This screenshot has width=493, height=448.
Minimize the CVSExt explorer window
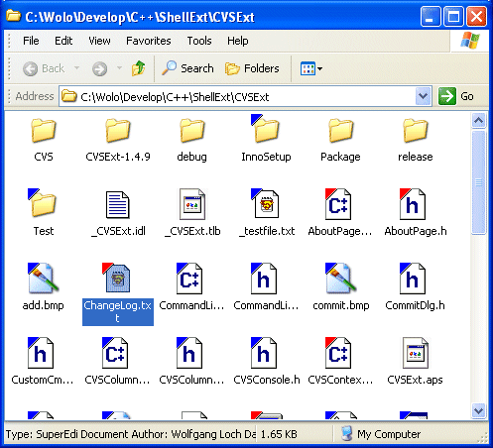pyautogui.click(x=431, y=16)
